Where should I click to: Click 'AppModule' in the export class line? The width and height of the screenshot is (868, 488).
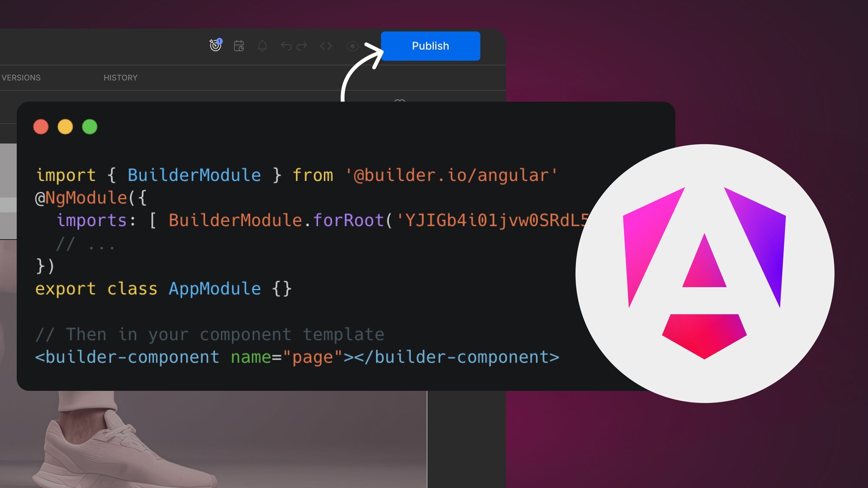[x=215, y=289]
